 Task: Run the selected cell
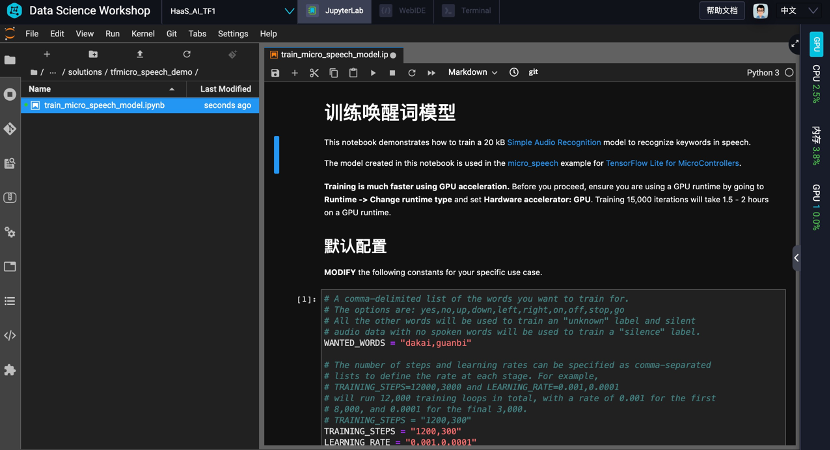pyautogui.click(x=373, y=73)
